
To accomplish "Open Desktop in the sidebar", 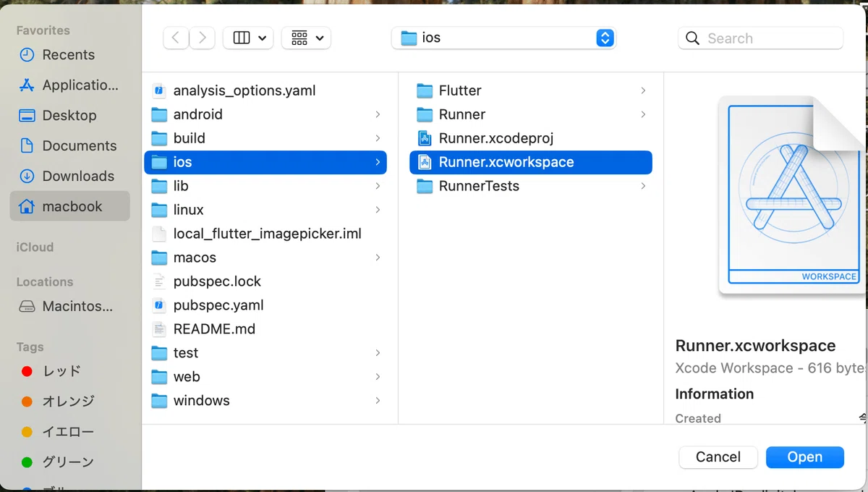I will 69,116.
